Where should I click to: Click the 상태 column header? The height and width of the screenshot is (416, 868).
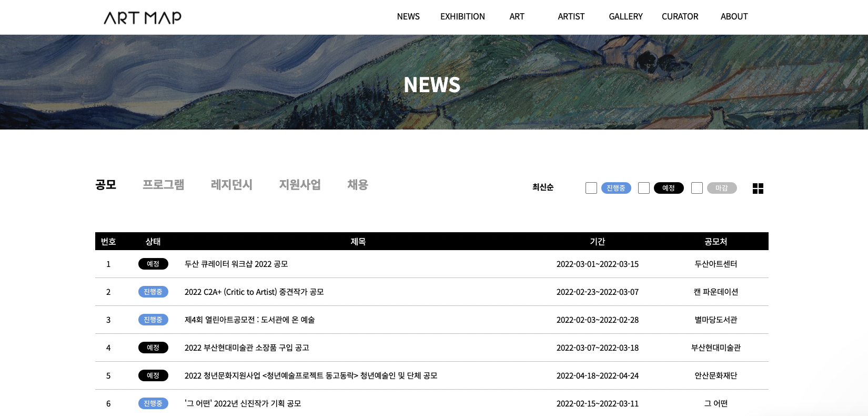153,241
